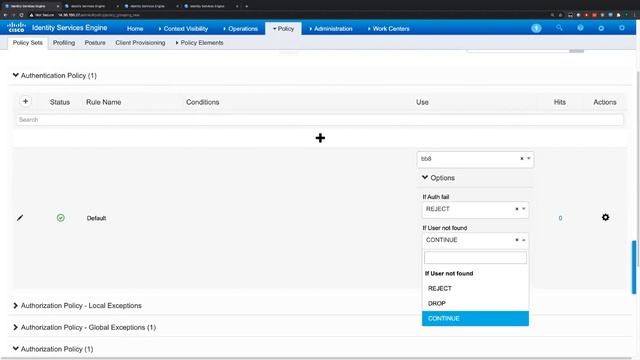
Task: Open the Operations menu
Action: tap(240, 29)
